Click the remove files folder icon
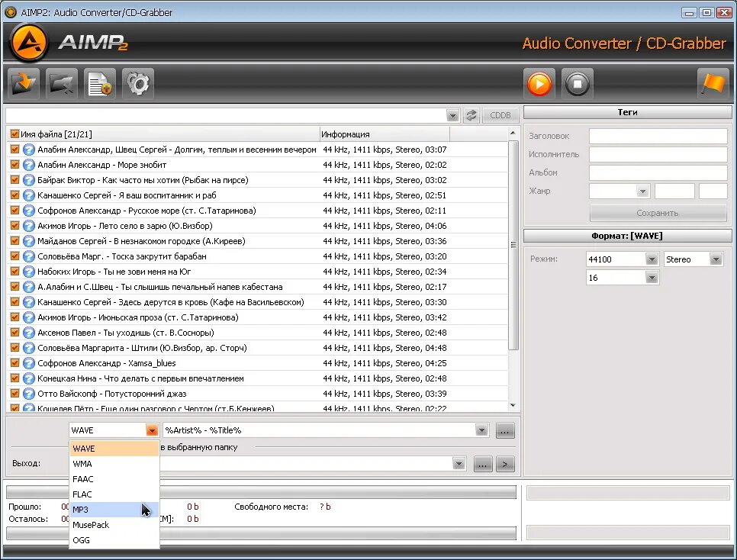The height and width of the screenshot is (560, 737). (62, 84)
